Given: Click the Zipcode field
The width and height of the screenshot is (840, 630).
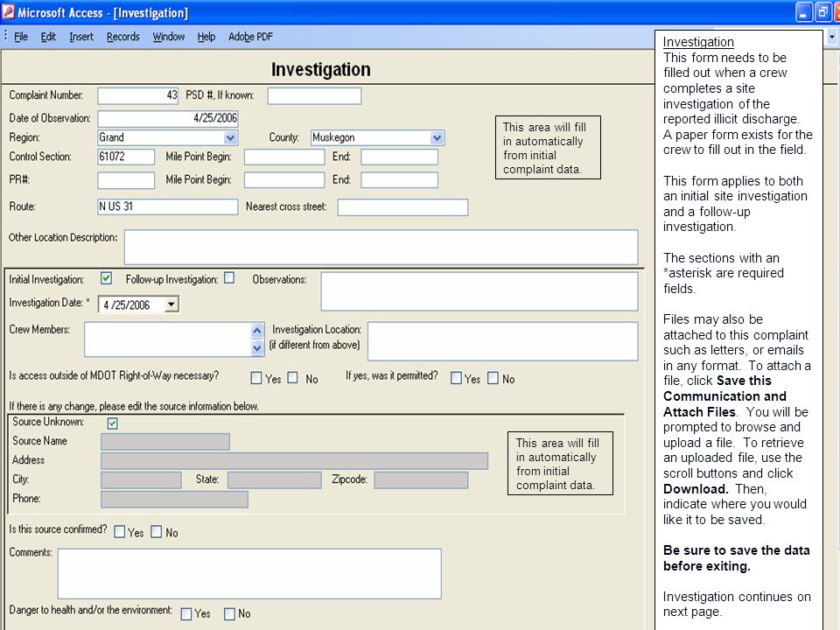Looking at the screenshot, I should [421, 480].
